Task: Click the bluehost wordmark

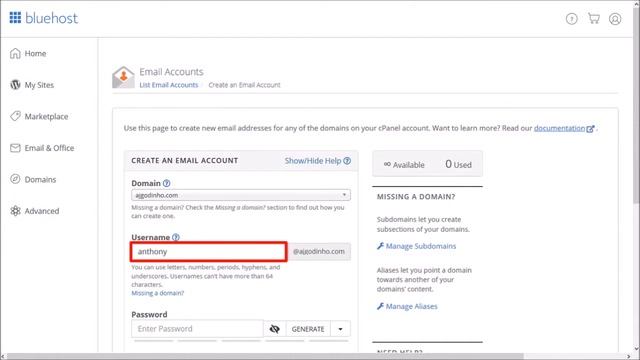Action: (51, 18)
